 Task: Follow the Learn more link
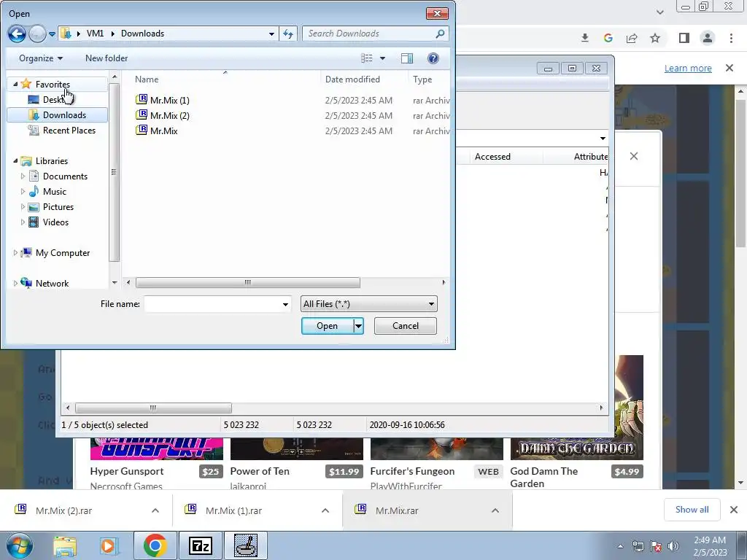coord(688,68)
